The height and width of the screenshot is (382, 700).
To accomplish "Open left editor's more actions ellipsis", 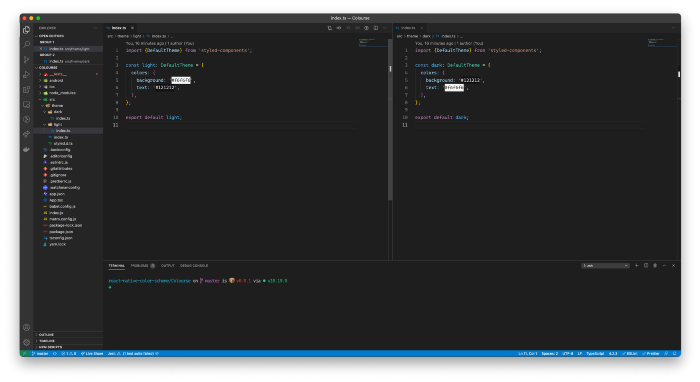I will coord(385,28).
